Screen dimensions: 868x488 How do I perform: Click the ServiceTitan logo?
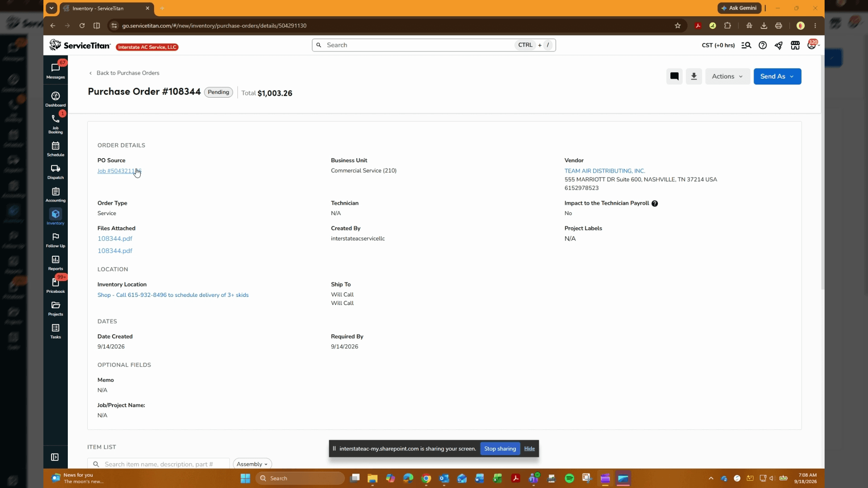pyautogui.click(x=80, y=45)
